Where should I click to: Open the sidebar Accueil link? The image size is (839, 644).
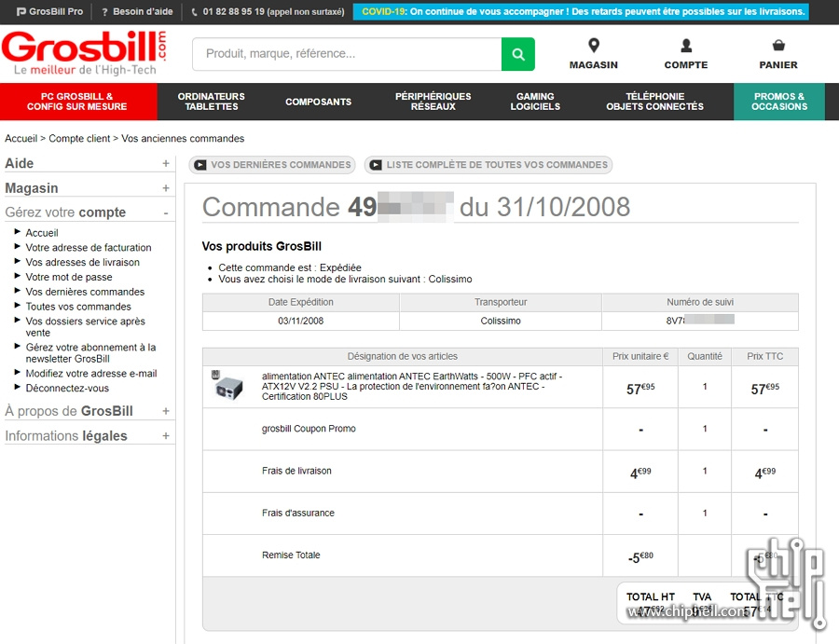tap(42, 233)
